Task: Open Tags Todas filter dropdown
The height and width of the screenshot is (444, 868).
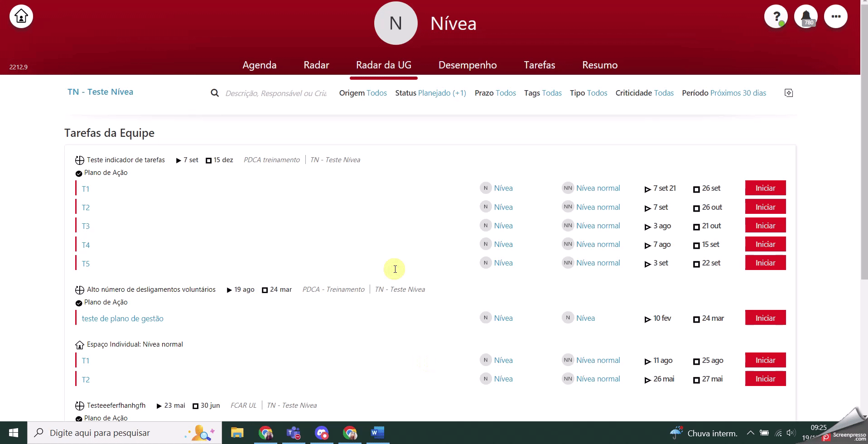Action: (x=543, y=93)
